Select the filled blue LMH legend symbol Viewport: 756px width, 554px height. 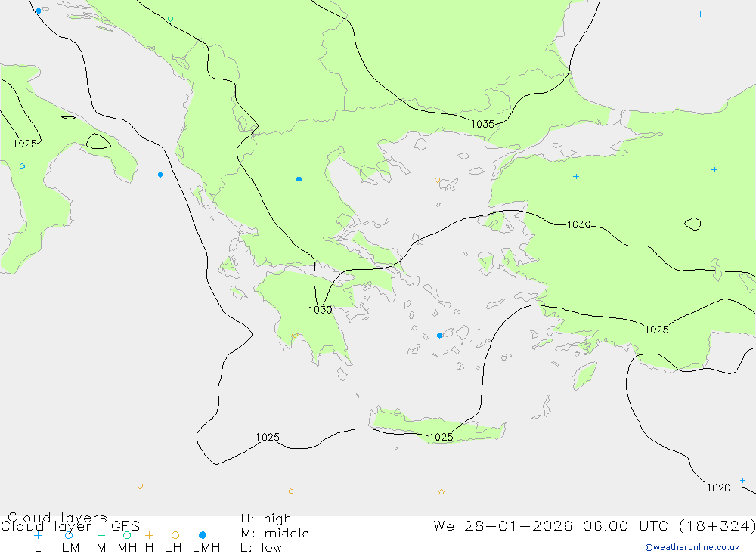coord(203,535)
